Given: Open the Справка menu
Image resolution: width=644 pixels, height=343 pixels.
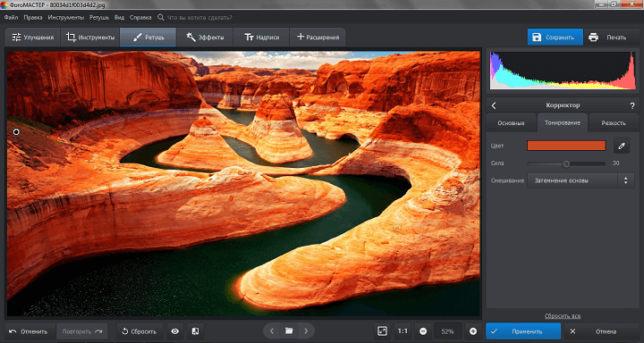Looking at the screenshot, I should tap(140, 18).
